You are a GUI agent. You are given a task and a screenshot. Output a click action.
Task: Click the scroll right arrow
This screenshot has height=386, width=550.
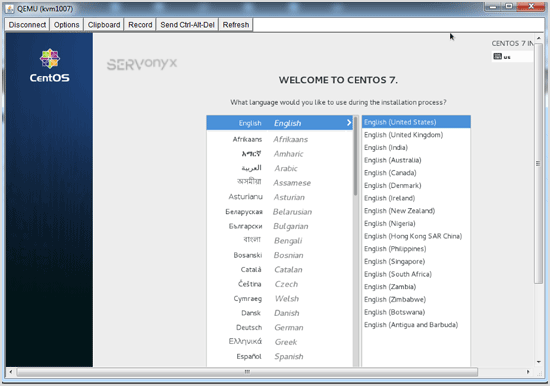point(528,372)
